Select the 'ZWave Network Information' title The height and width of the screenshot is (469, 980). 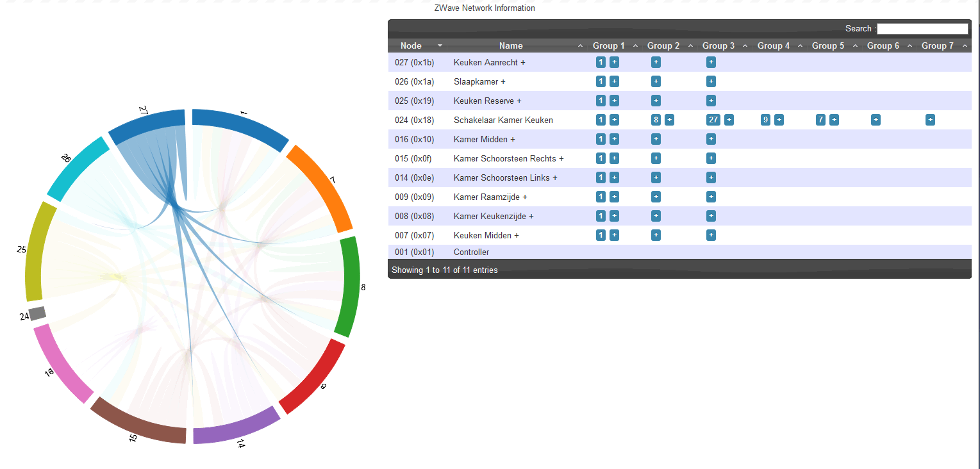tap(485, 8)
